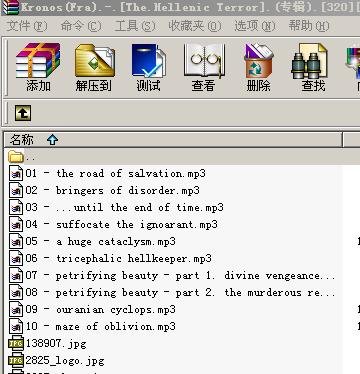Sort by the 名称 column header
This screenshot has height=374, width=360.
[173, 140]
